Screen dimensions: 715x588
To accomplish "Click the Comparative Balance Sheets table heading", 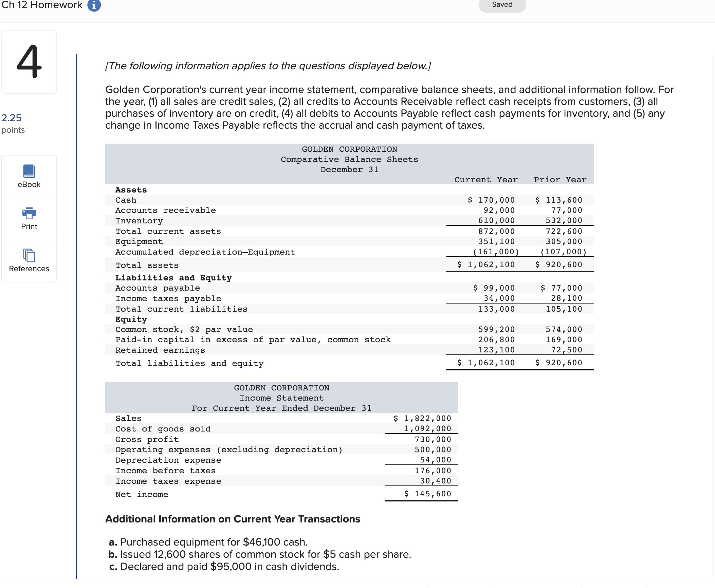I will 349,159.
